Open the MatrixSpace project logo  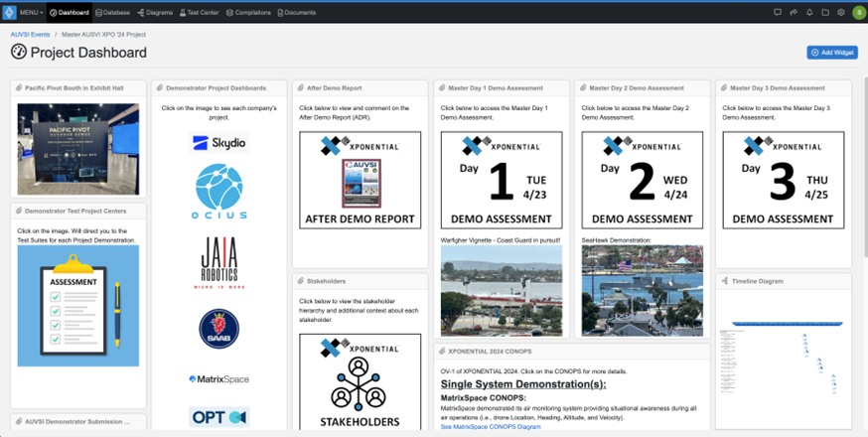tap(219, 378)
